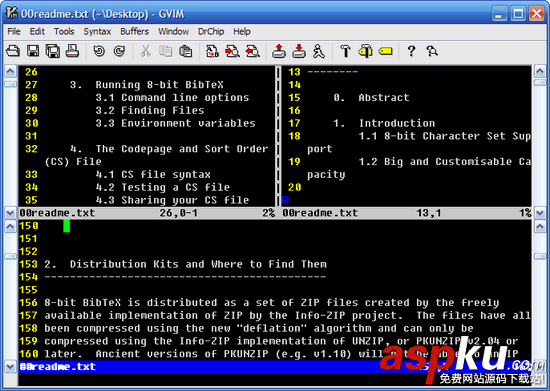Click the Undo toolbar icon
The height and width of the screenshot is (391, 550).
pos(99,51)
